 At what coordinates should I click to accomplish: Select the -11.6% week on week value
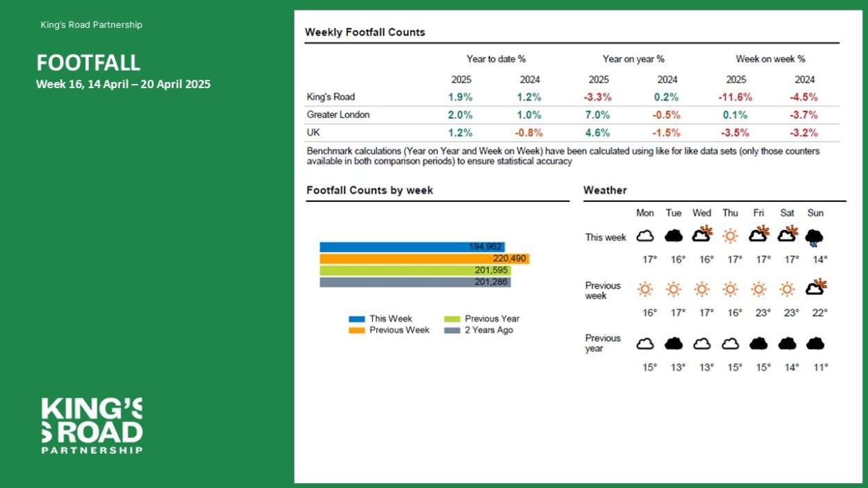coord(735,97)
